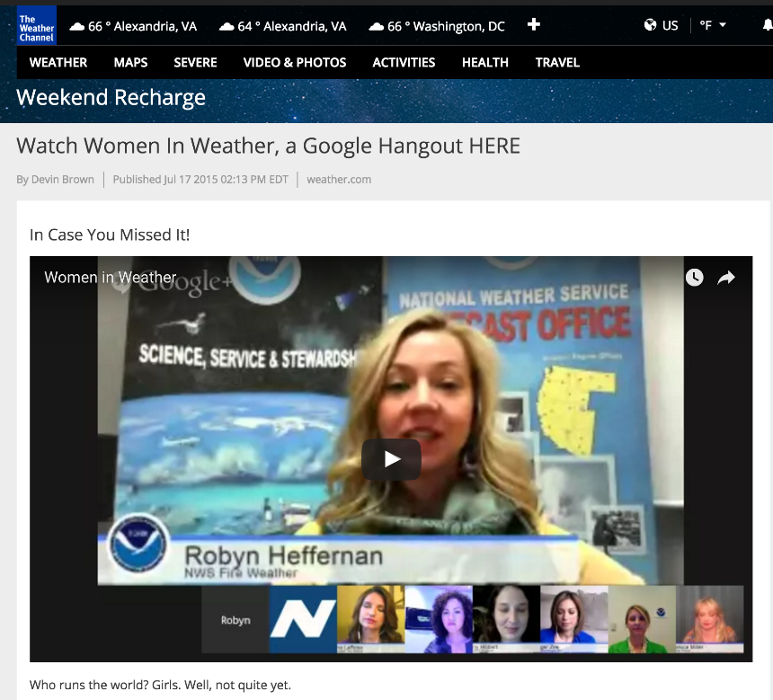
Task: Play the Women in Weather video
Action: point(391,459)
